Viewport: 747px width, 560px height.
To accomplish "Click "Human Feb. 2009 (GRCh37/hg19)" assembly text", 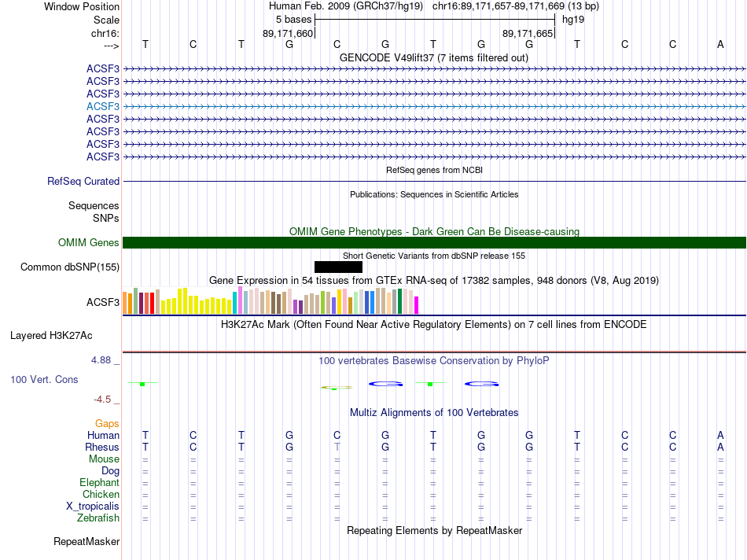I will 346,6.
